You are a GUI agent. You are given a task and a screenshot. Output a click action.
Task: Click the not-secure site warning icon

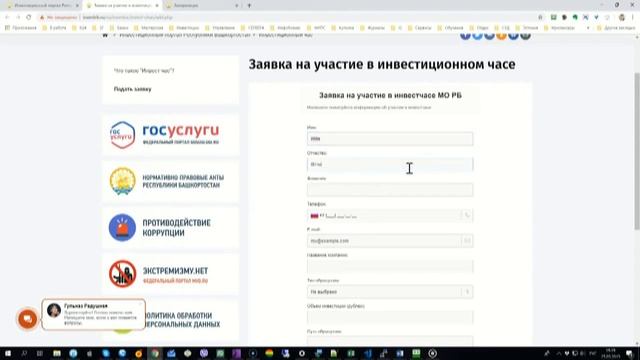click(x=42, y=17)
